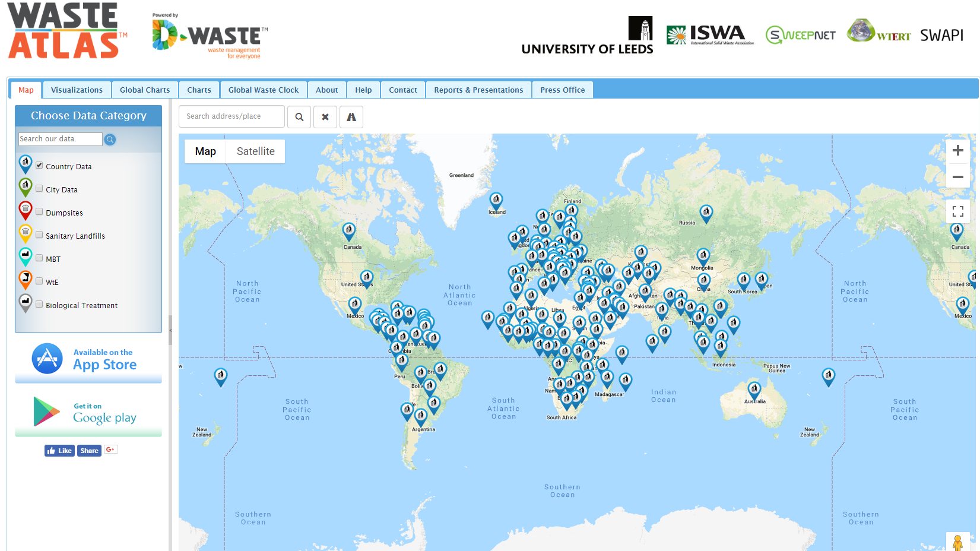Image resolution: width=980 pixels, height=551 pixels.
Task: Click the Facebook Like button
Action: coord(59,451)
